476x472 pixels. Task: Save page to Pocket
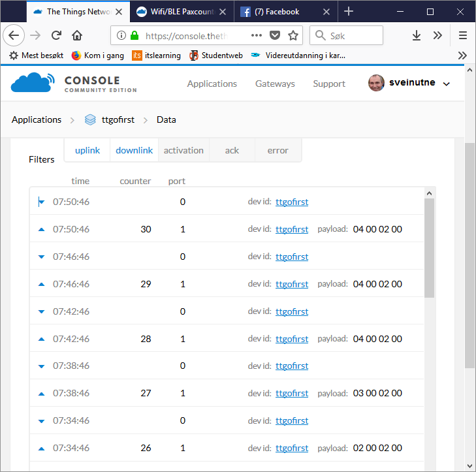(x=275, y=35)
